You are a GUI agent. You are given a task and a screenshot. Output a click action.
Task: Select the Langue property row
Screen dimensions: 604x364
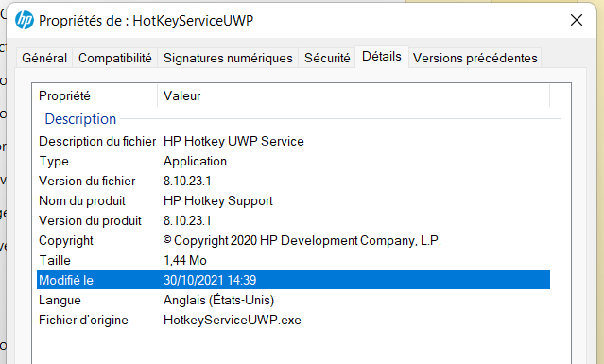294,300
